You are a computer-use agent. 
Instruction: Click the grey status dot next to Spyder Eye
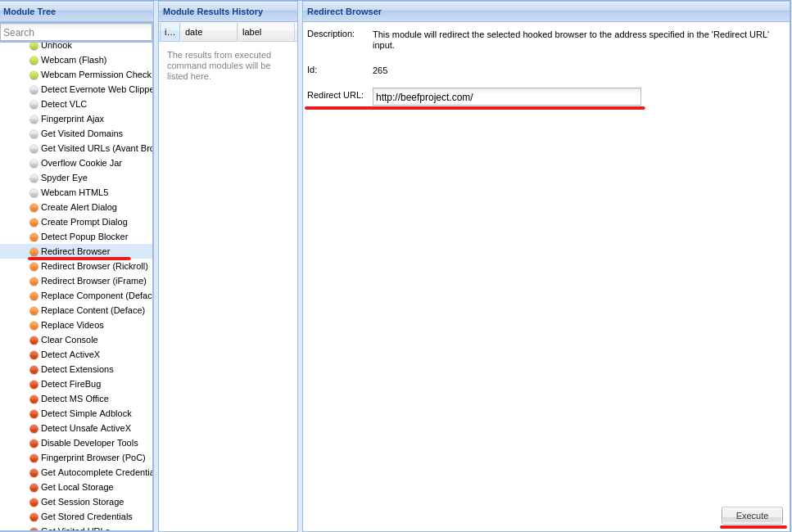34,178
